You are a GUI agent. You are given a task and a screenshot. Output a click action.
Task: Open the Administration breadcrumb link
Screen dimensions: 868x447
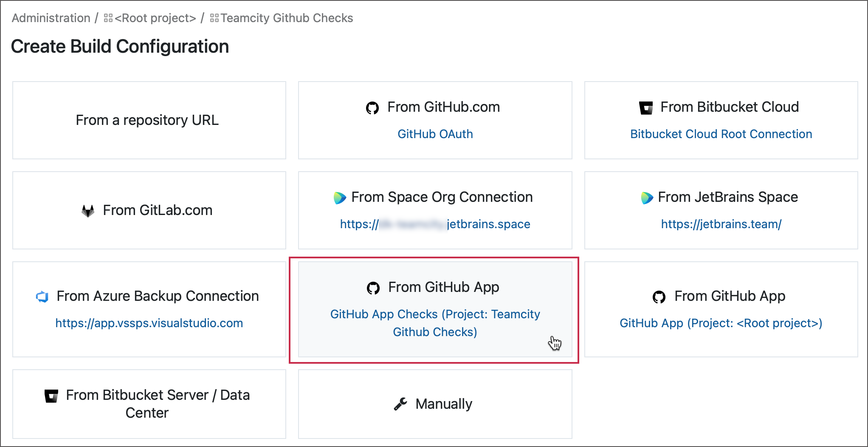coord(51,18)
